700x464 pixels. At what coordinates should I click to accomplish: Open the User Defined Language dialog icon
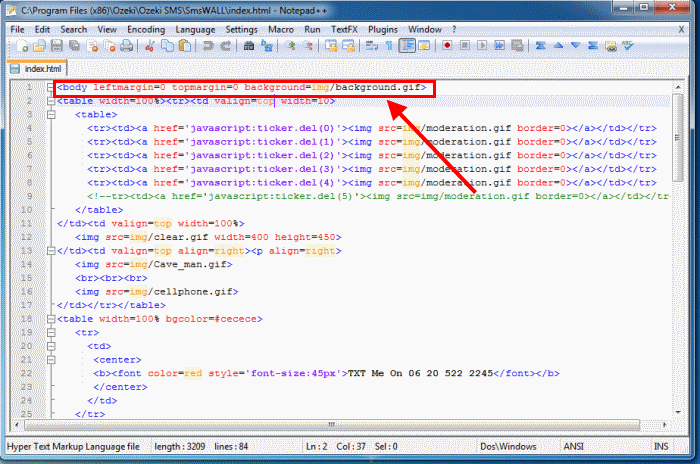click(424, 46)
